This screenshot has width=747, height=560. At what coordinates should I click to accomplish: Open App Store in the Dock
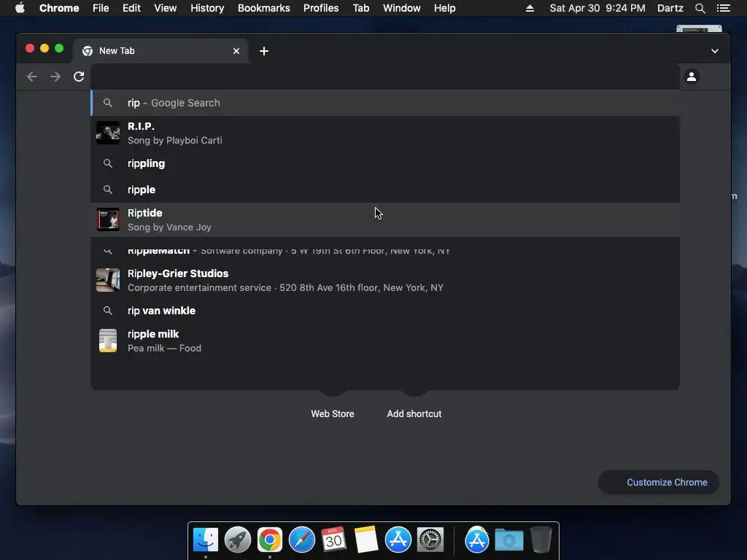(x=398, y=540)
